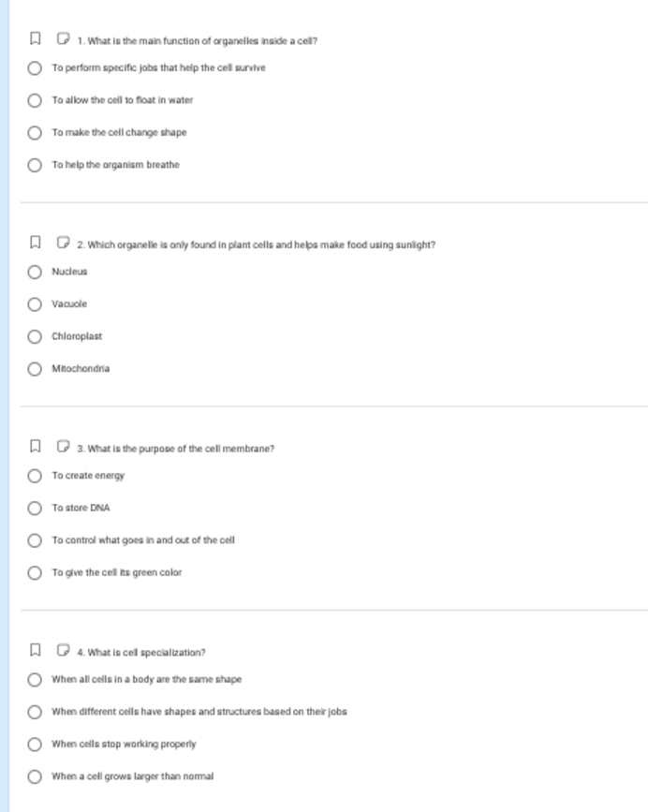Bookmark question 2 about plant cell organelle

coord(36,243)
